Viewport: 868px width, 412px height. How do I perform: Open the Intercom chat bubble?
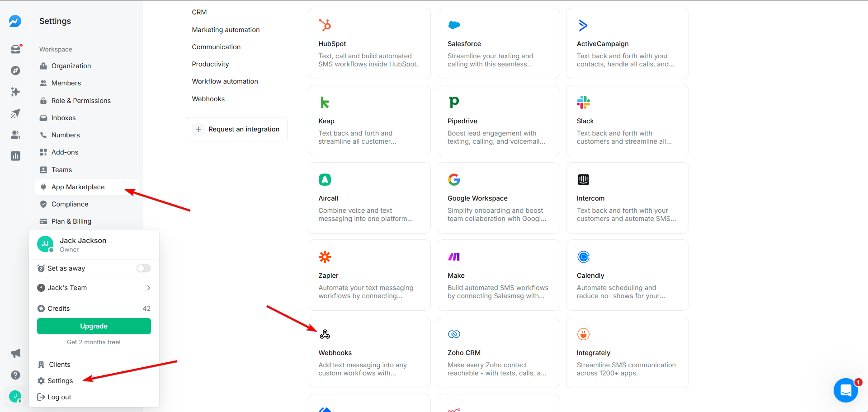[x=845, y=390]
